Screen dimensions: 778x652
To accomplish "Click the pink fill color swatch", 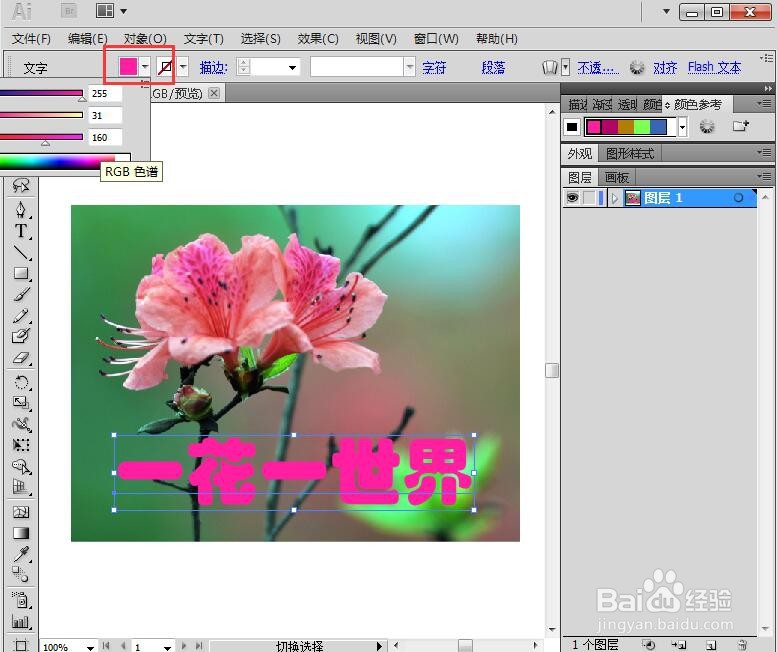I will pyautogui.click(x=128, y=66).
